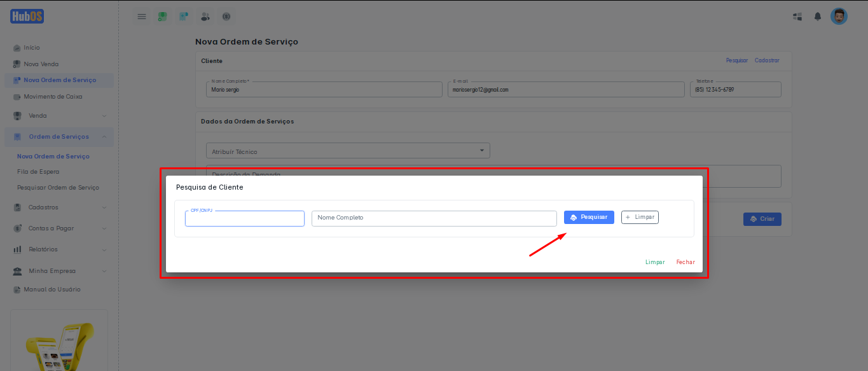Click the blue Pesquisar button in dialog
868x371 pixels.
tap(589, 218)
